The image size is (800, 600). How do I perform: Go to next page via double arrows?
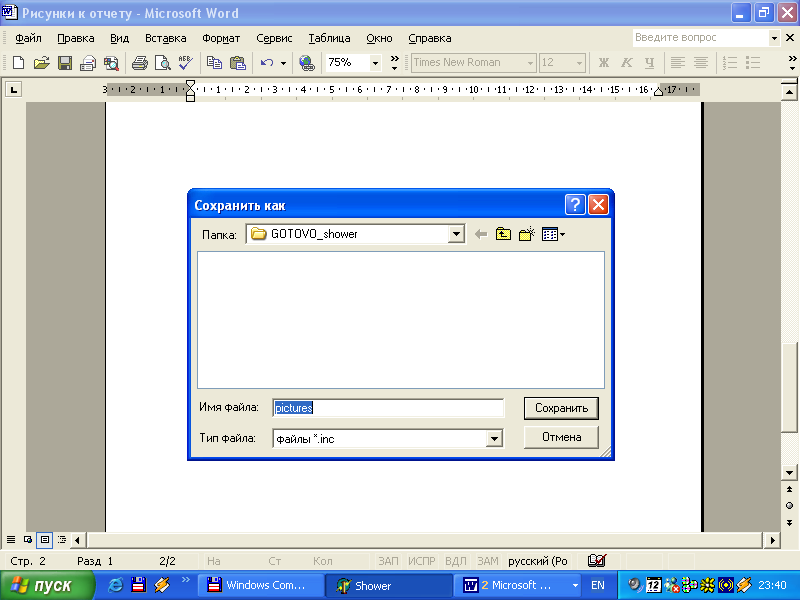pos(789,522)
